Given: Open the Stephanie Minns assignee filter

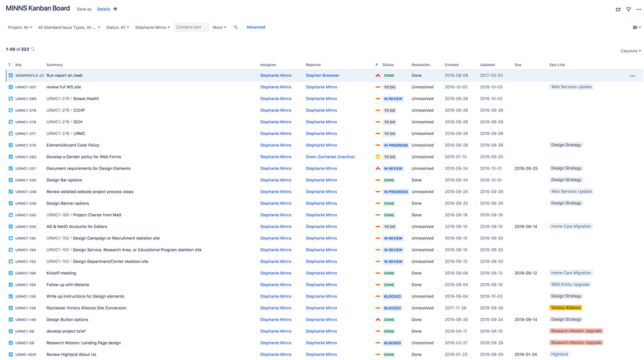Looking at the screenshot, I should pos(152,28).
